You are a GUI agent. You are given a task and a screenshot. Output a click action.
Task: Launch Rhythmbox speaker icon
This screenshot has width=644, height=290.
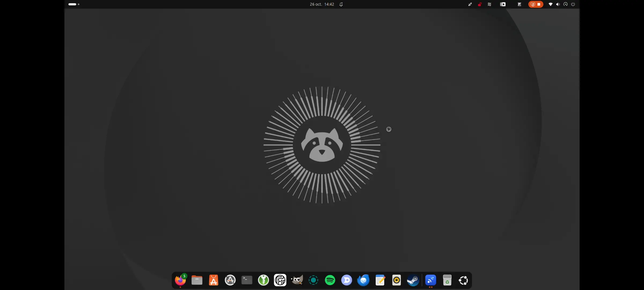coord(397,280)
